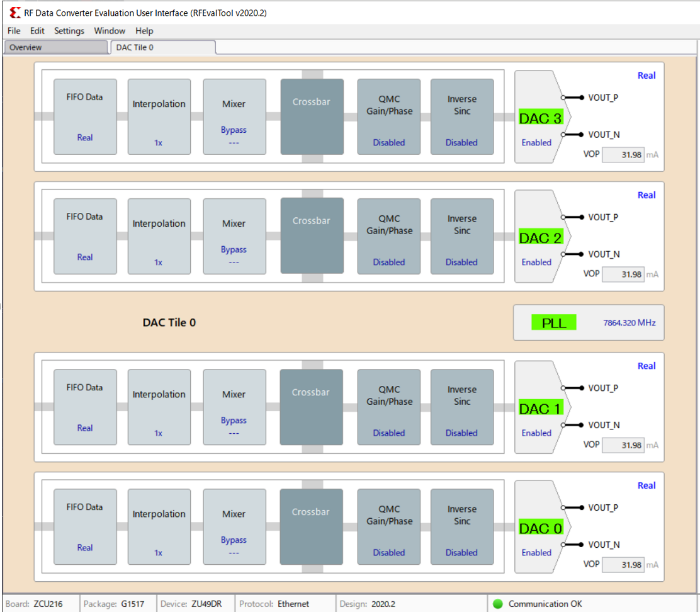Click the DAC Tile 0 heading
The width and height of the screenshot is (700, 612).
pyautogui.click(x=169, y=322)
